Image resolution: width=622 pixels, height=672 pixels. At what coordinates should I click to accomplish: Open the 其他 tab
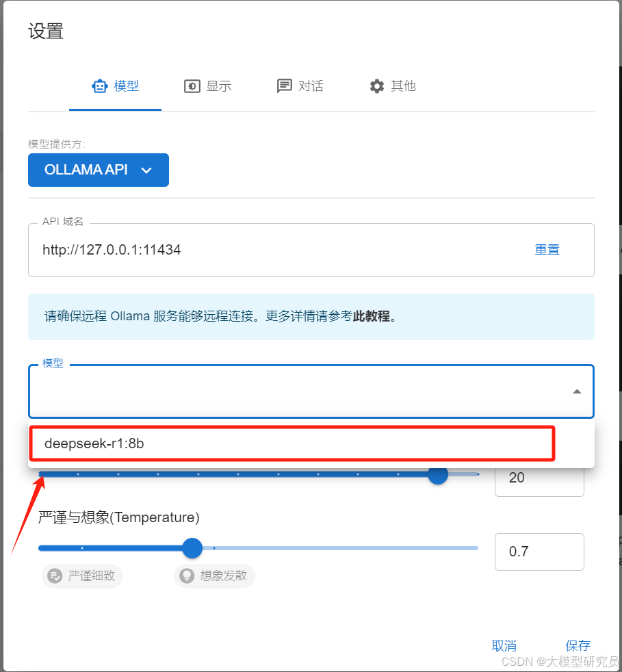[x=393, y=86]
